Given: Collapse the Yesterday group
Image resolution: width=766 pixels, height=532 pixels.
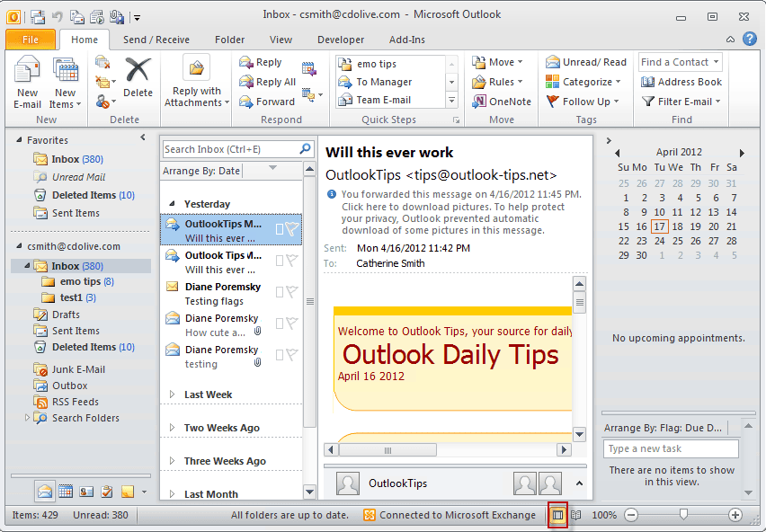Looking at the screenshot, I should (x=172, y=203).
